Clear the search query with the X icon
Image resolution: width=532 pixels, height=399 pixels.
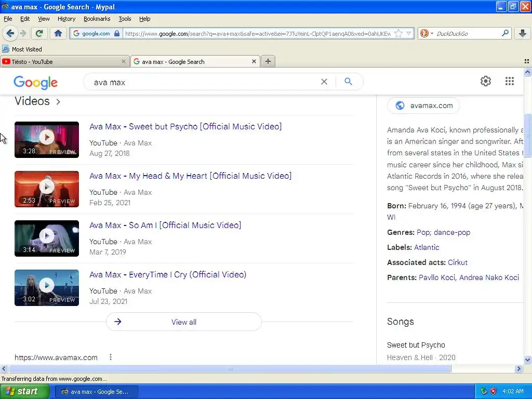pos(324,82)
